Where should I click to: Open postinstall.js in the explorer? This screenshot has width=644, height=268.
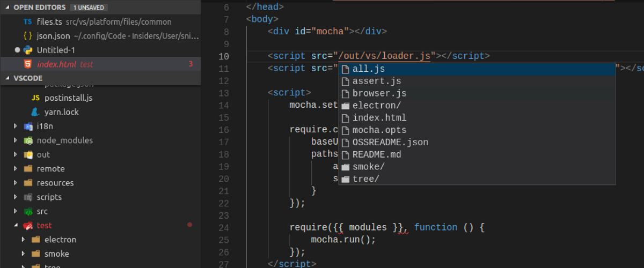(100, 98)
